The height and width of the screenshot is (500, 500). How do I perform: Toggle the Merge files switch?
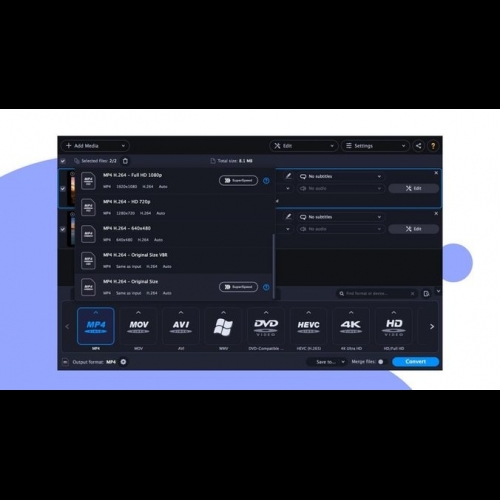click(x=382, y=362)
